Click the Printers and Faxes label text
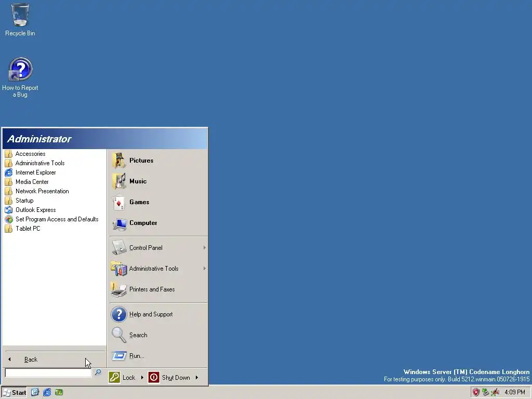This screenshot has width=532, height=399. [x=152, y=289]
